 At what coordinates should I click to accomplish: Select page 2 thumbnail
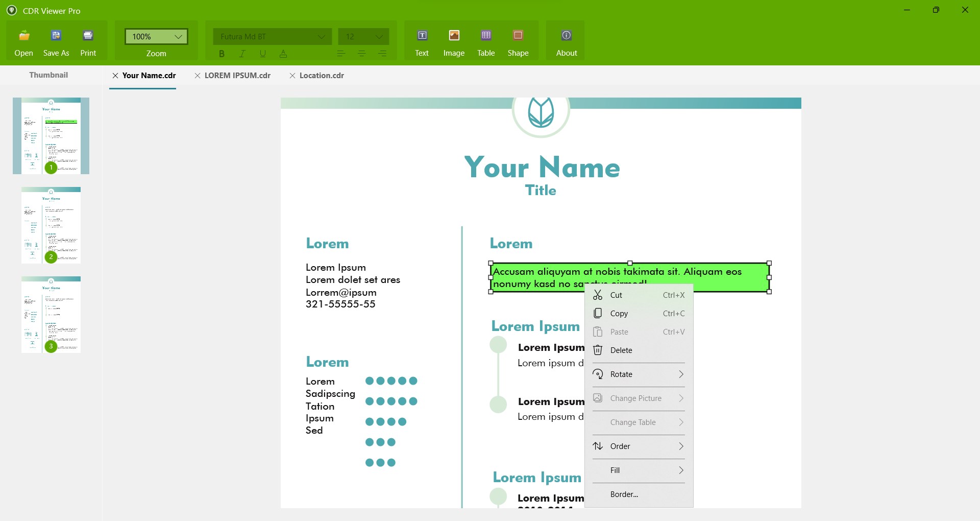tap(51, 225)
